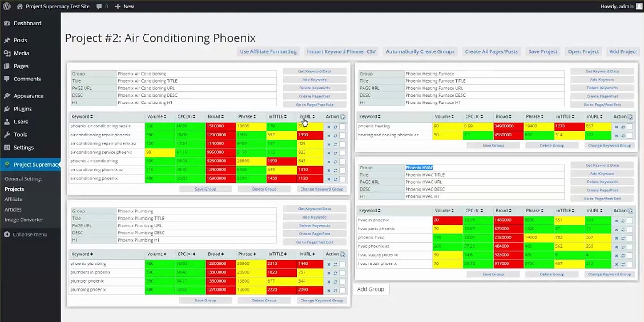Click the delete x icon for phoenix plumbing
Image resolution: width=644 pixels, height=322 pixels.
coord(329,264)
